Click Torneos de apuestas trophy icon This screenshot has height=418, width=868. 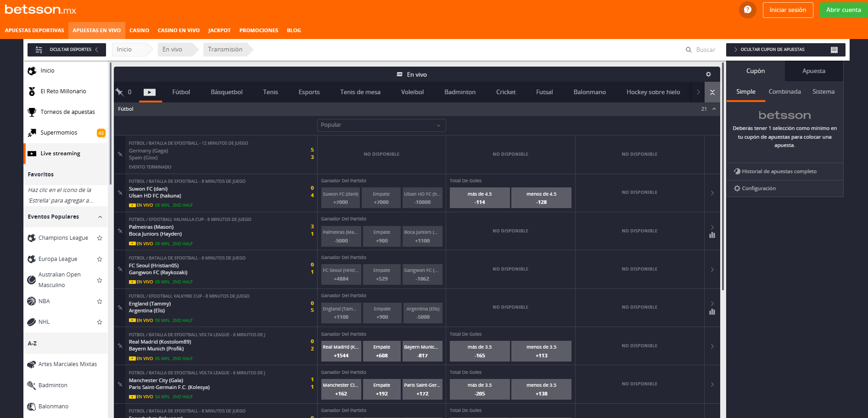pos(32,112)
